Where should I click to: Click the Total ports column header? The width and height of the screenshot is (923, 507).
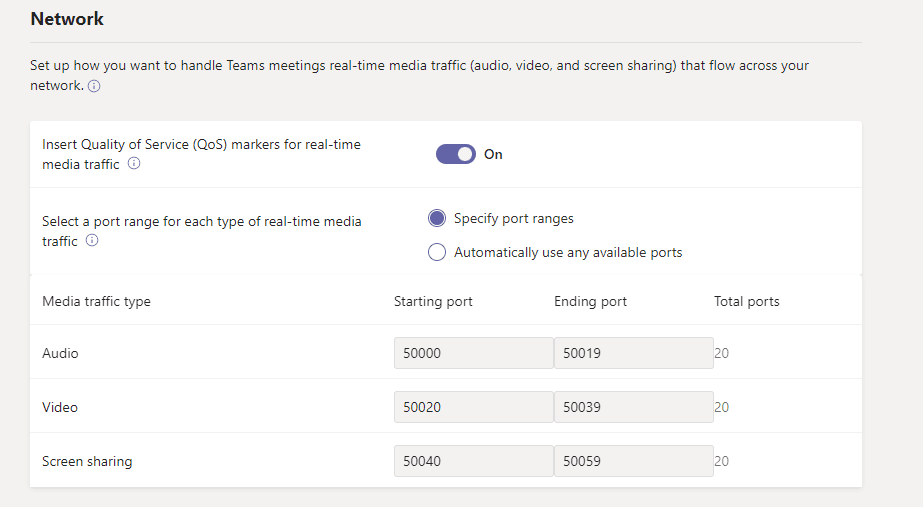(746, 301)
